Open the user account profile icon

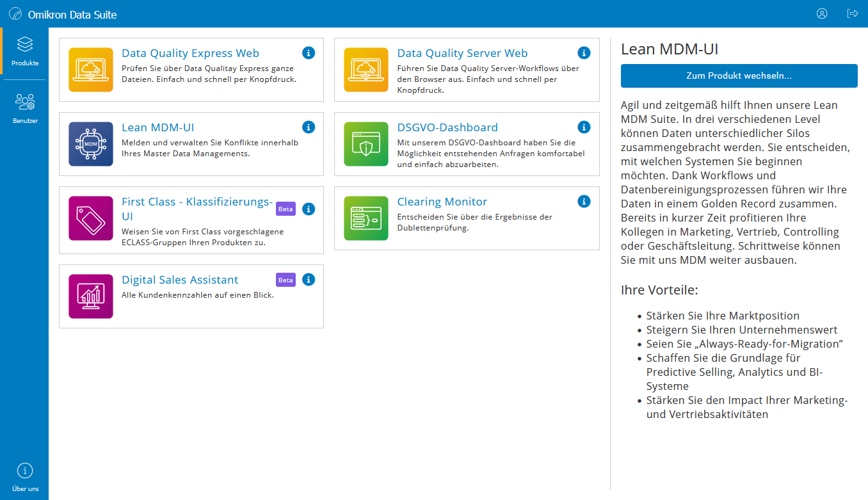822,13
